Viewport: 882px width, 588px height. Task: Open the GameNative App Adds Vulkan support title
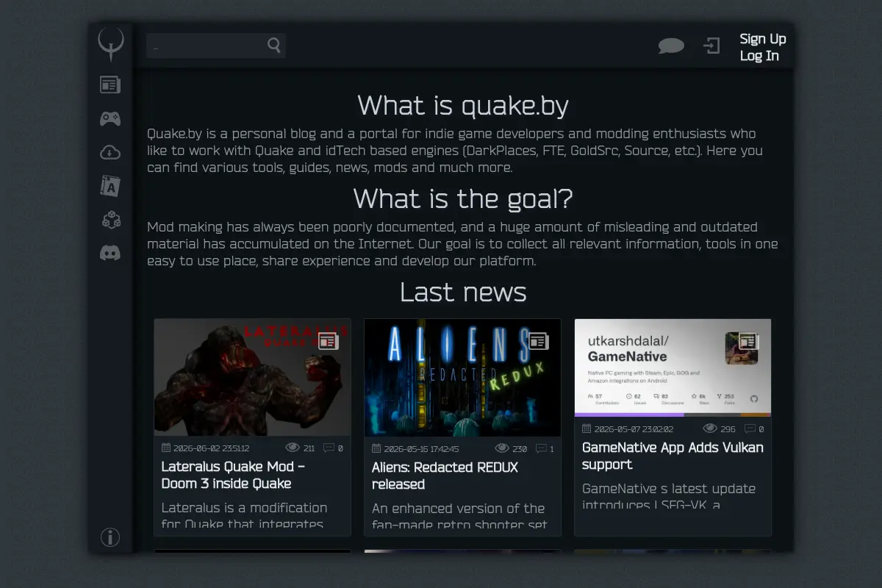click(673, 456)
